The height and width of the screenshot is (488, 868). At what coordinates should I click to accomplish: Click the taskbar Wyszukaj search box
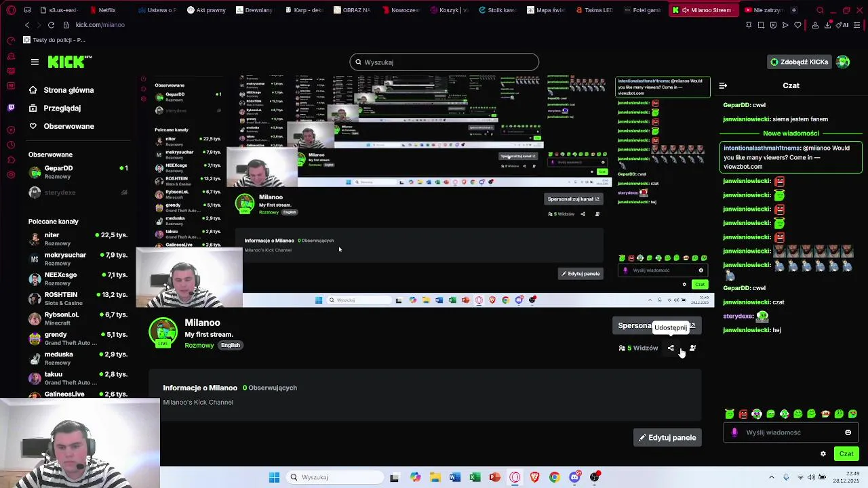(x=335, y=477)
